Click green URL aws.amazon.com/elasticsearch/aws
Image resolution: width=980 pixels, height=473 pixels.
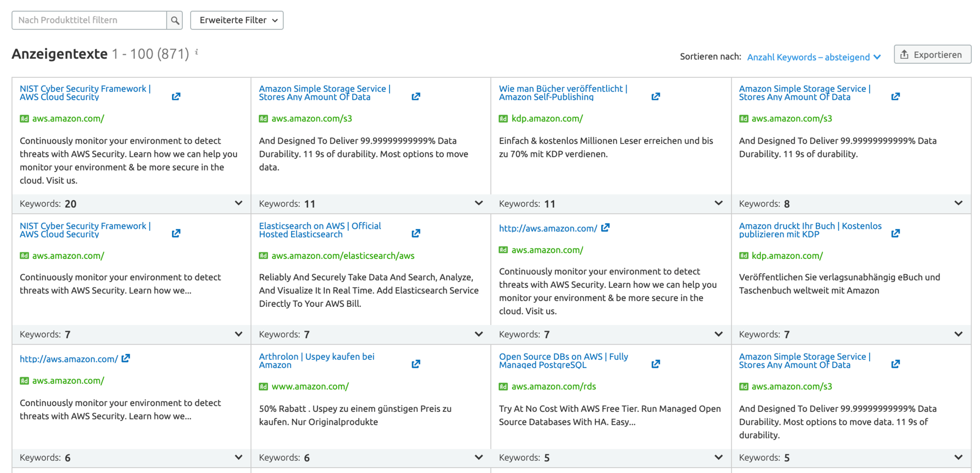[343, 255]
